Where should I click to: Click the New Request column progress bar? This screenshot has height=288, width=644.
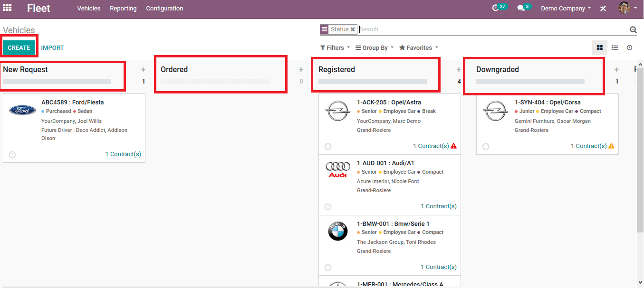(x=57, y=82)
